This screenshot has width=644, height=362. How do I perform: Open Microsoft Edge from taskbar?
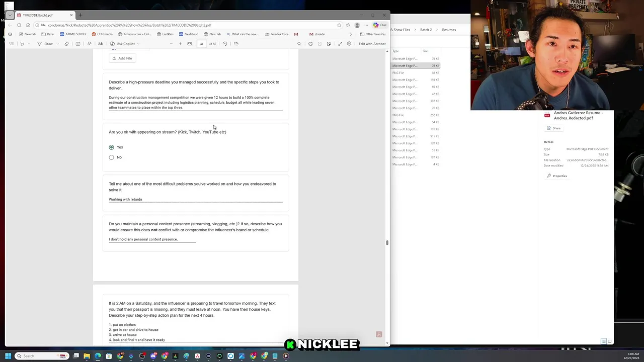(98, 356)
